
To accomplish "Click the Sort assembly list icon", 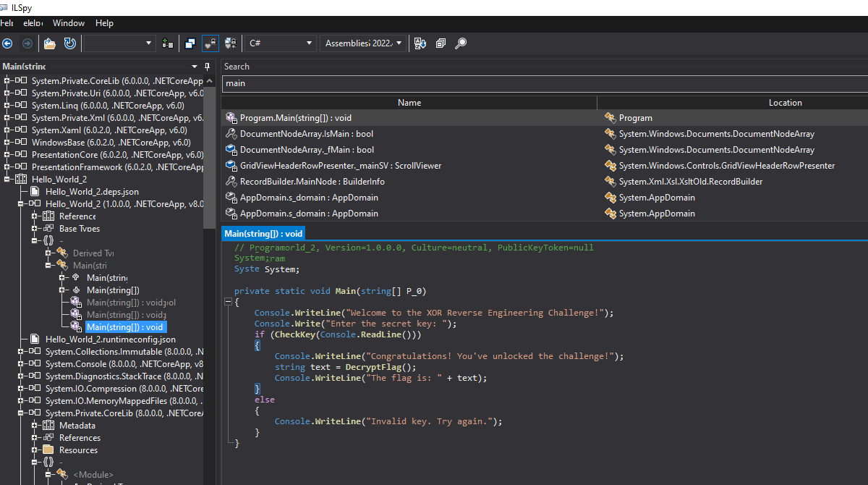I will (420, 43).
